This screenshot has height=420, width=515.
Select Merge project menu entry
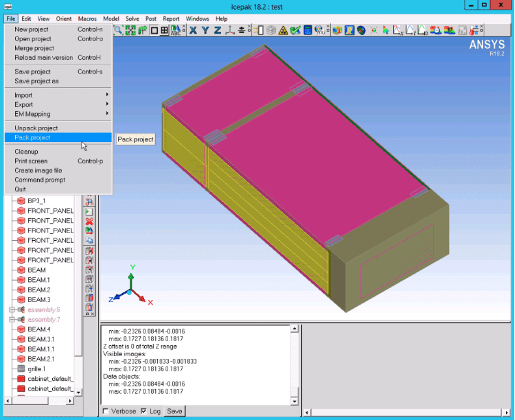click(x=58, y=48)
